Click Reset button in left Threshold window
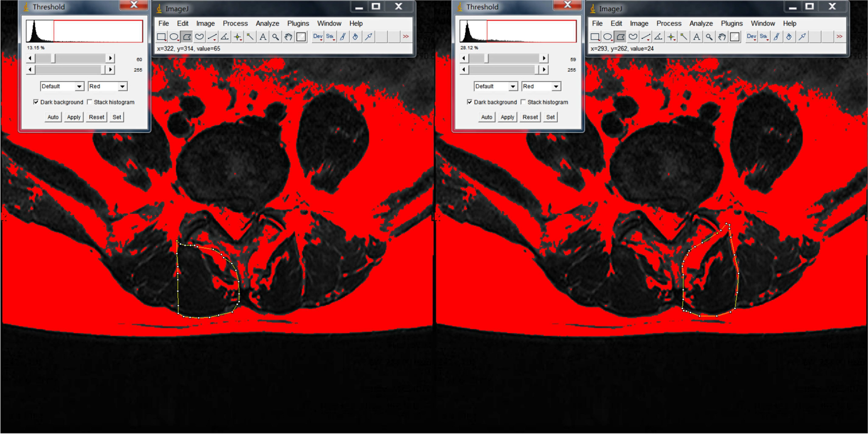Screen dimensions: 868x434 [x=96, y=117]
